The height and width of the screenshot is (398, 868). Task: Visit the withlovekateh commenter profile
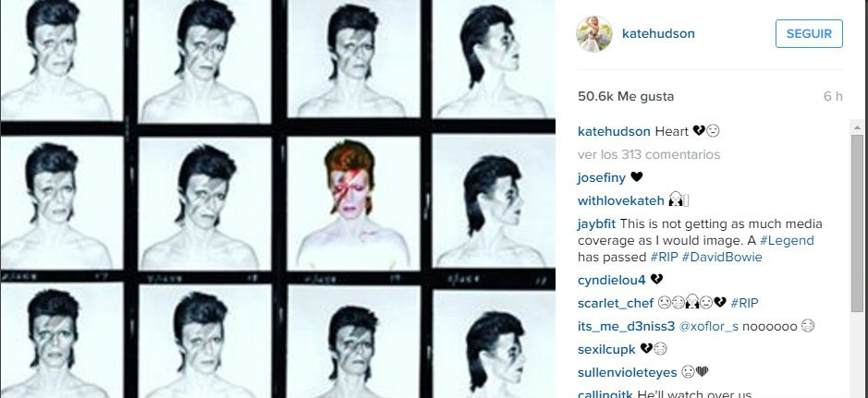point(620,200)
